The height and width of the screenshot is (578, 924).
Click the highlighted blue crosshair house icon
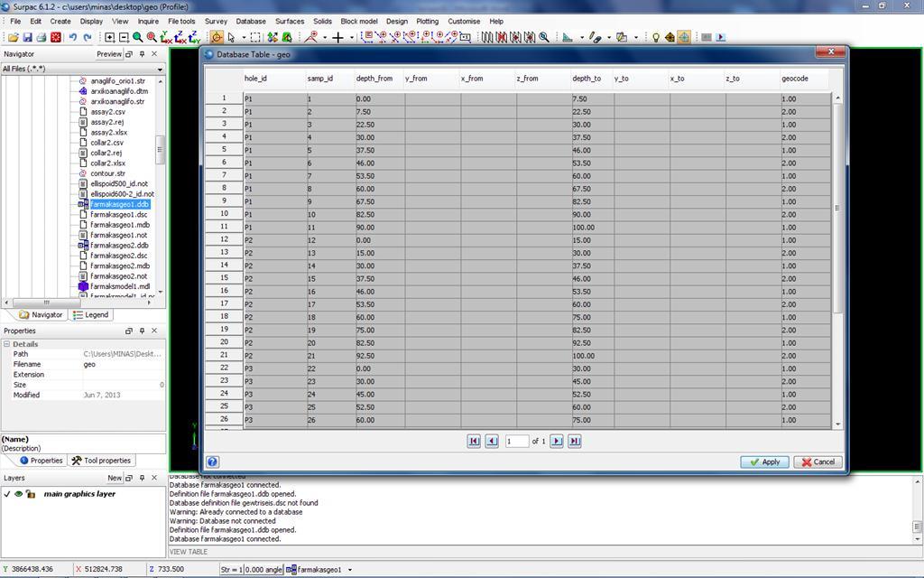coord(684,37)
